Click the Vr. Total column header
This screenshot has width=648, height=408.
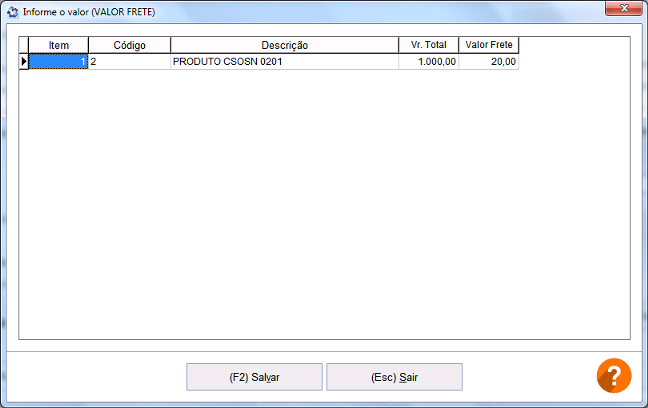[429, 45]
